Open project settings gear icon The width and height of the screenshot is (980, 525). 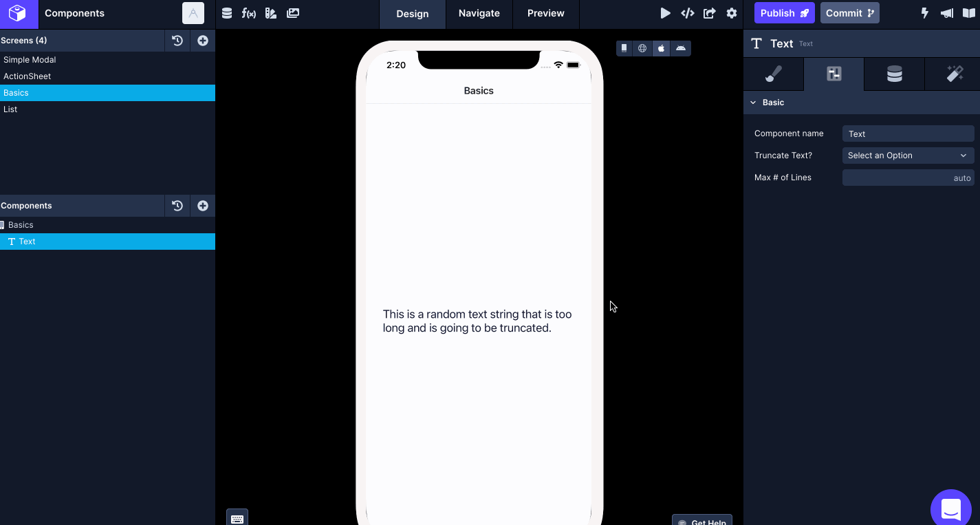732,13
